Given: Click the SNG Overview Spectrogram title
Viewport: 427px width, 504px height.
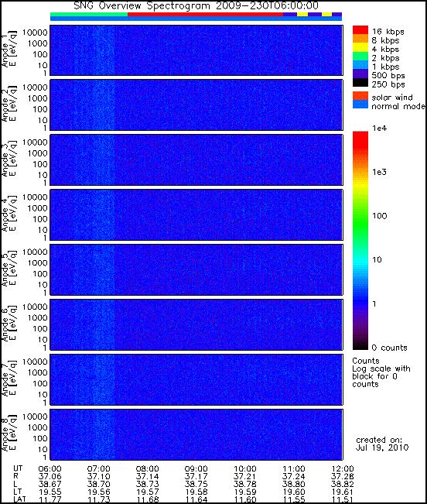Looking at the screenshot, I should tap(196, 5).
